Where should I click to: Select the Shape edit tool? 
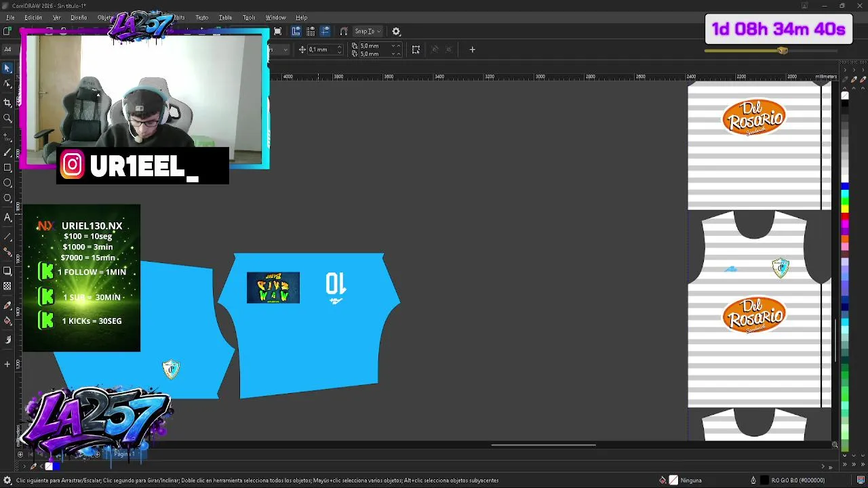tap(7, 84)
